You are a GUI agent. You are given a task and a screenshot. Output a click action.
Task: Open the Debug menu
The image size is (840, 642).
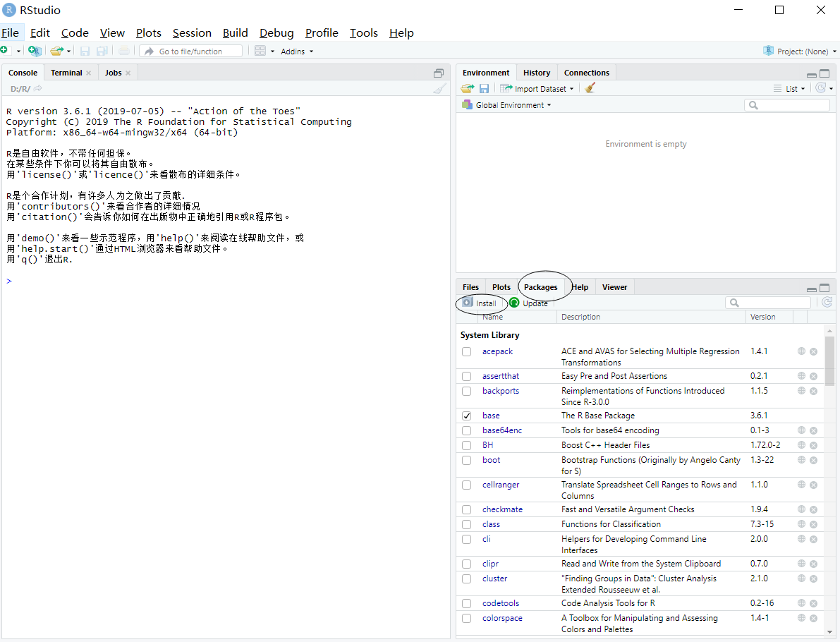point(276,32)
